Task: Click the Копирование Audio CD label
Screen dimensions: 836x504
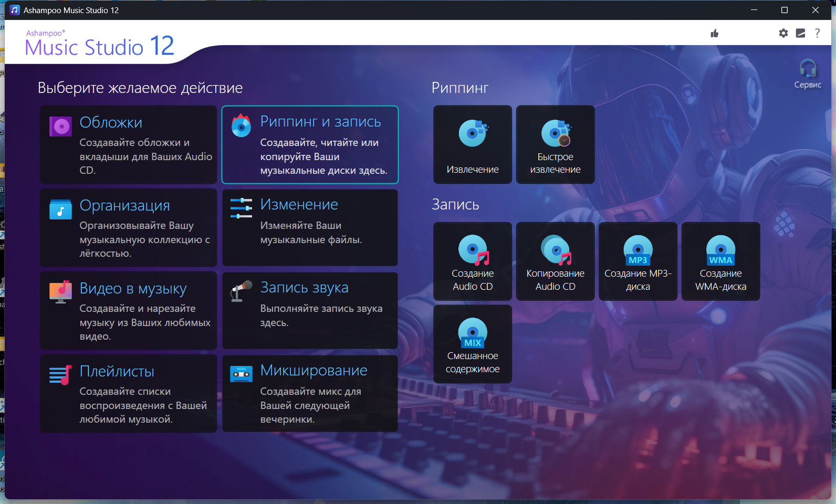Action: (556, 280)
